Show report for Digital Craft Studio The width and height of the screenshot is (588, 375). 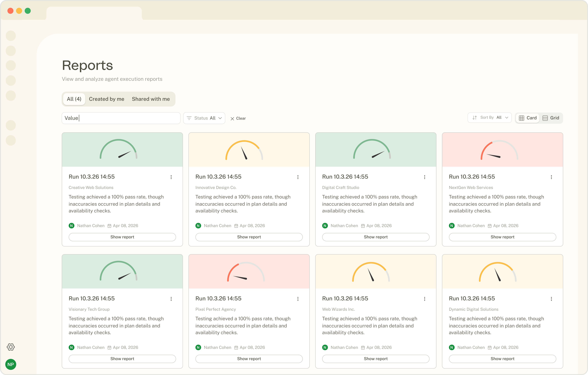[x=376, y=237]
